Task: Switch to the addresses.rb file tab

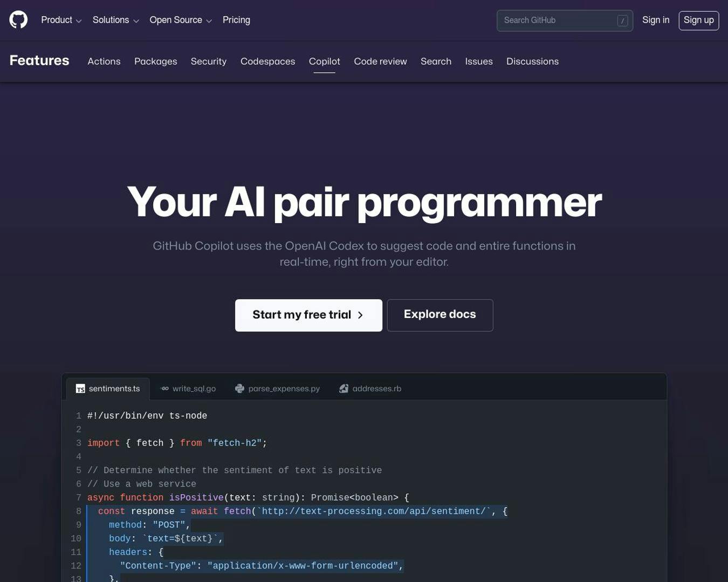Action: pyautogui.click(x=370, y=389)
